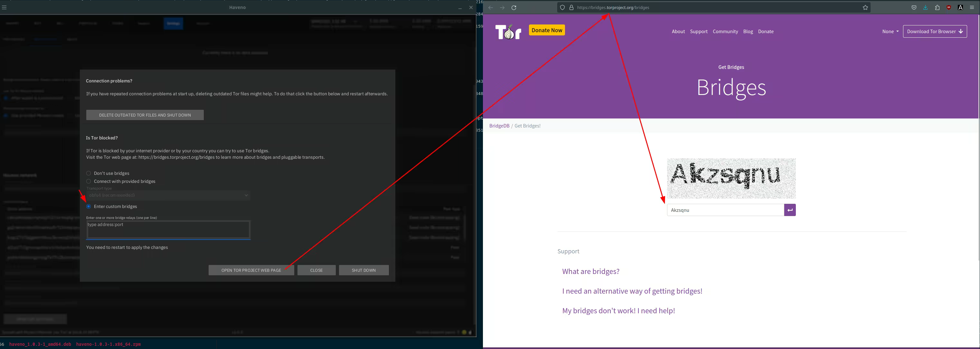Bookmark this page with star icon

(x=865, y=8)
